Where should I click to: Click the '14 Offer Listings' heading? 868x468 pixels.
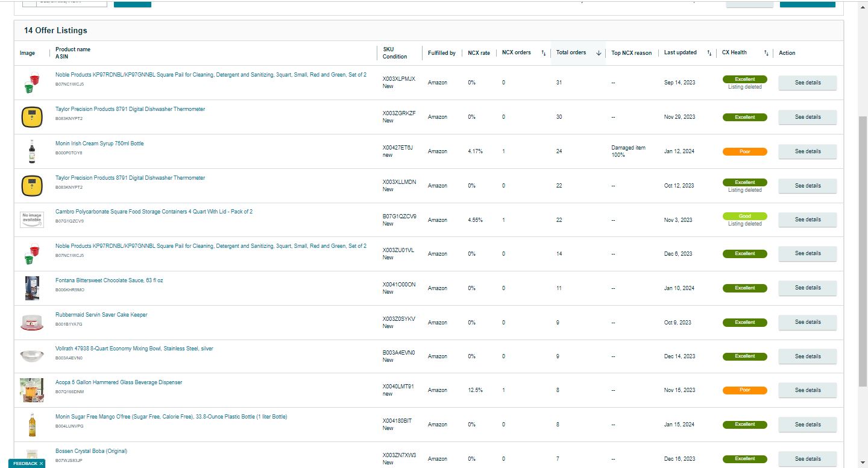pyautogui.click(x=55, y=31)
